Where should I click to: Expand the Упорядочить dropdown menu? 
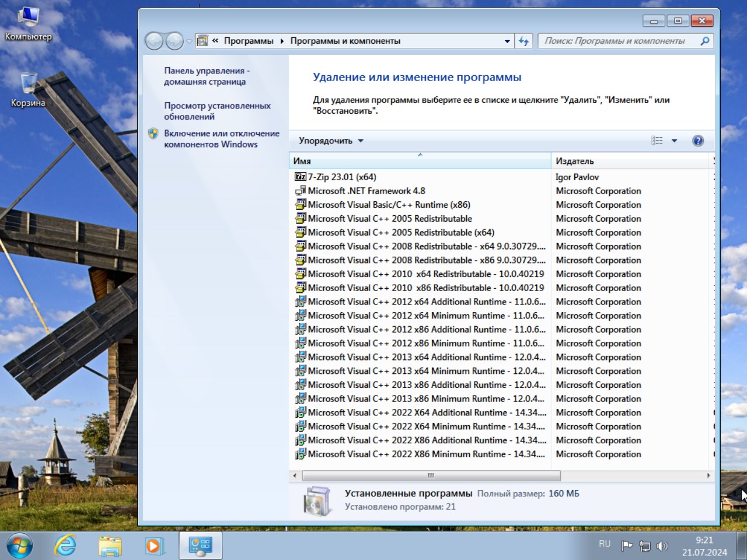pos(331,141)
